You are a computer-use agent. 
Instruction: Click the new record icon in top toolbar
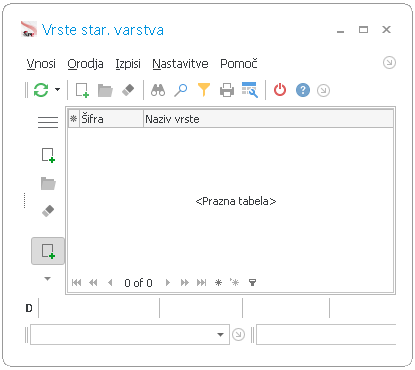click(82, 90)
